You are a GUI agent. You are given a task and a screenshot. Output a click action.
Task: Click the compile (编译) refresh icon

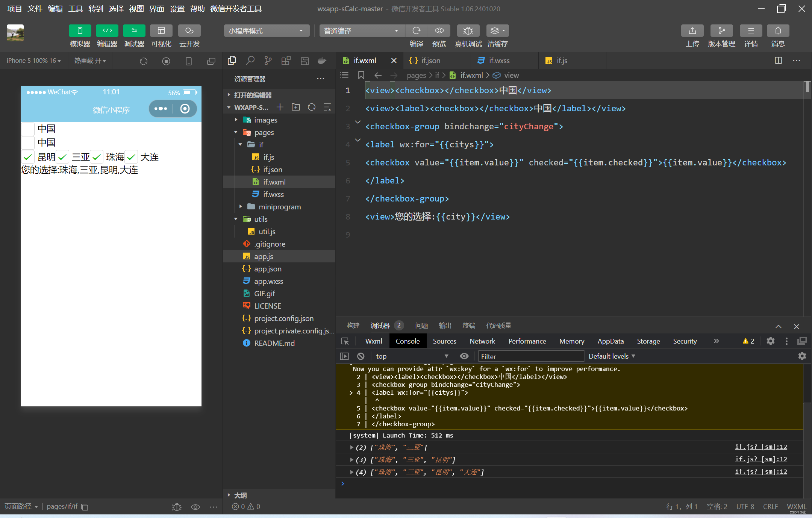[417, 30]
